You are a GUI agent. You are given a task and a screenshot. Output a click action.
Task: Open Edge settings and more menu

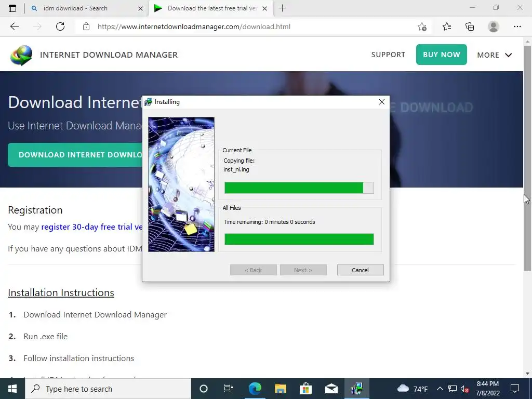(517, 26)
